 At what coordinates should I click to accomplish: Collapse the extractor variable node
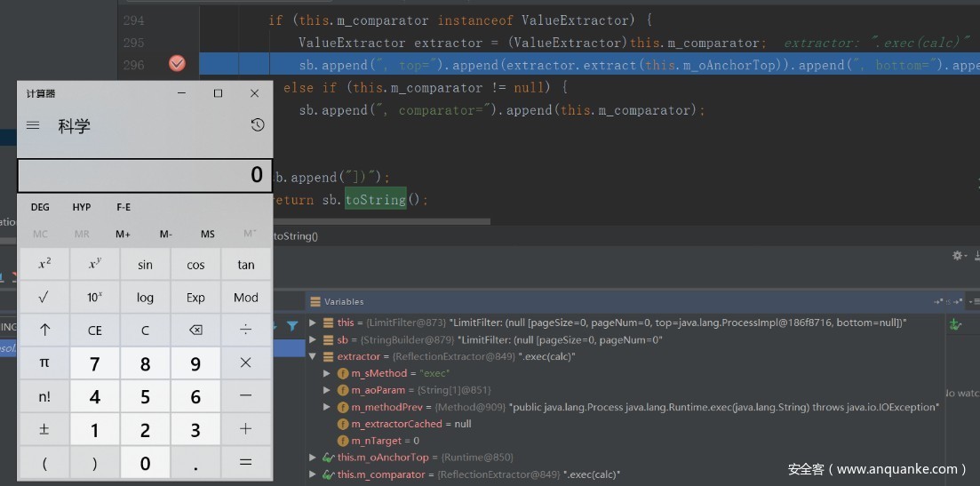point(313,356)
